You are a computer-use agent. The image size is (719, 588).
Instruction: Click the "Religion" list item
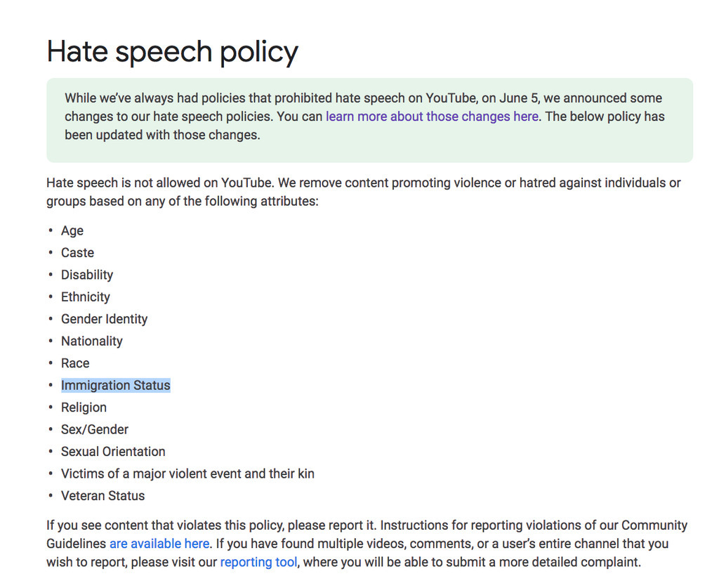[84, 408]
